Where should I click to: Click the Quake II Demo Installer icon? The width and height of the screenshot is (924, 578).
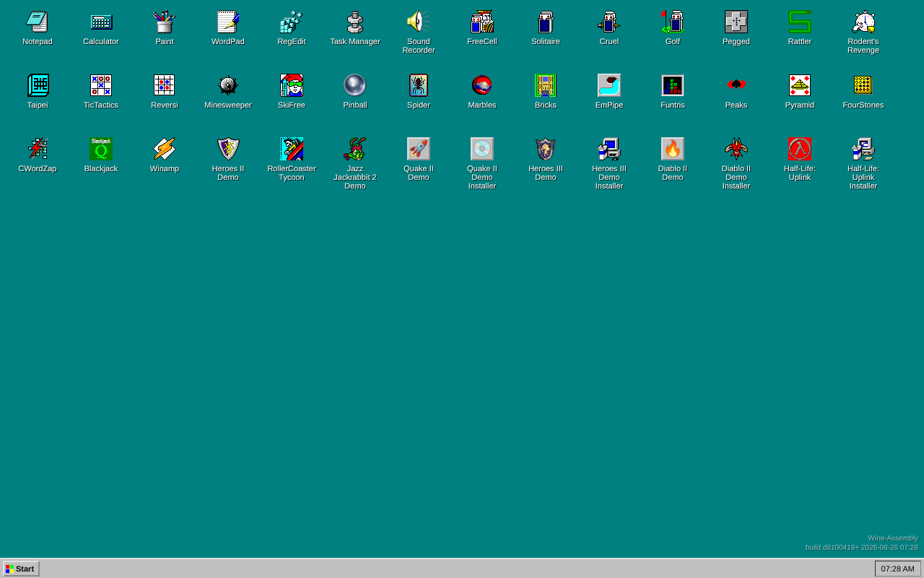pyautogui.click(x=482, y=149)
